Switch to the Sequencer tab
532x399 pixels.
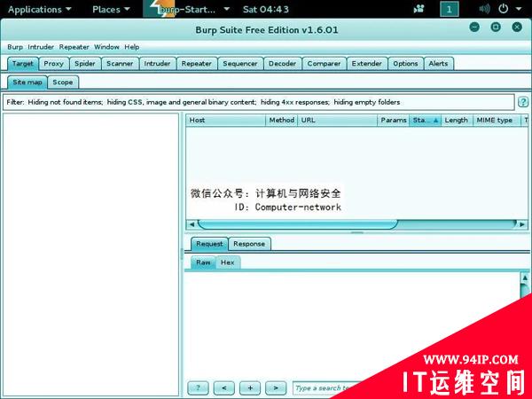[240, 64]
